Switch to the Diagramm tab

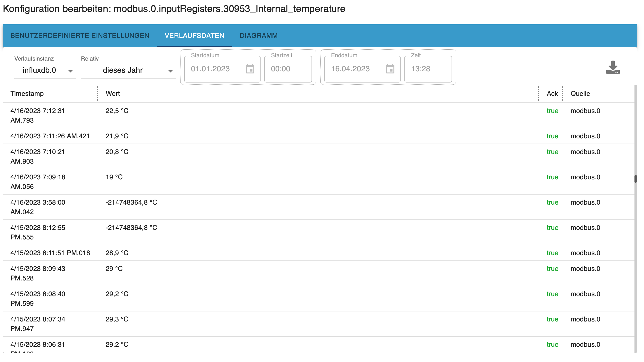click(x=258, y=36)
